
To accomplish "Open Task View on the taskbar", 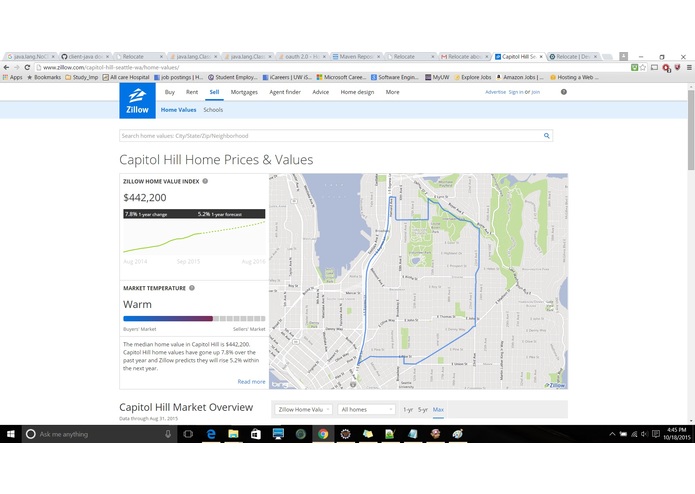I will [188, 434].
